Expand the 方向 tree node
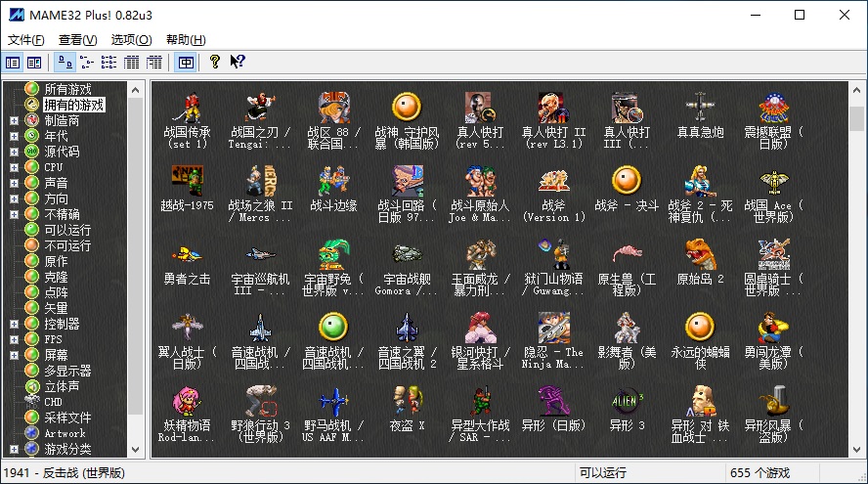Screen dimensions: 868x484 [x=15, y=198]
